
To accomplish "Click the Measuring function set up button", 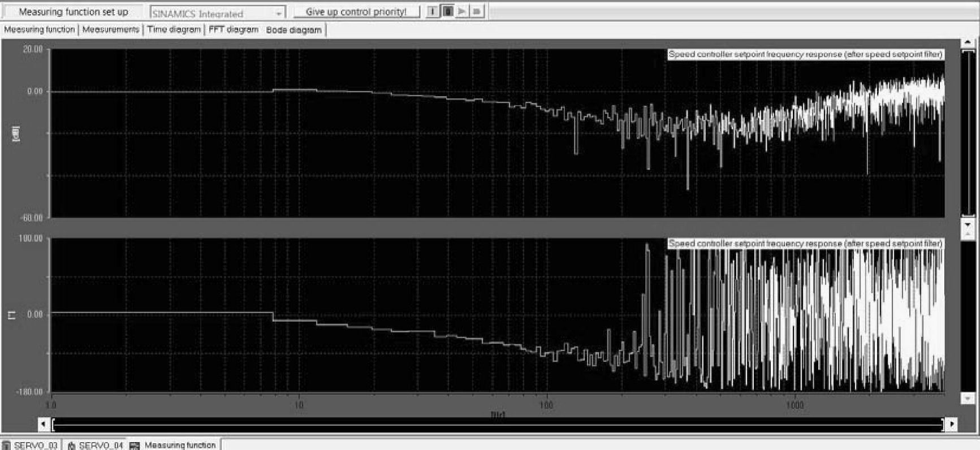I will click(x=74, y=12).
